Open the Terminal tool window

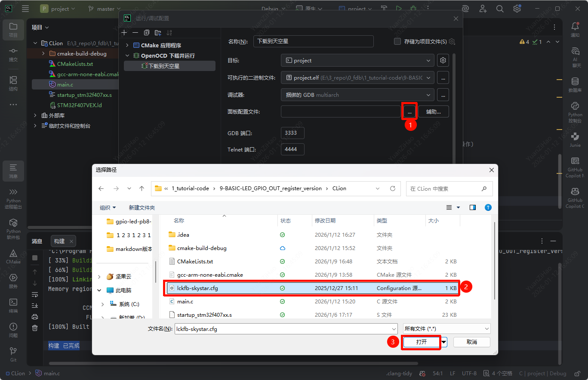pyautogui.click(x=13, y=305)
